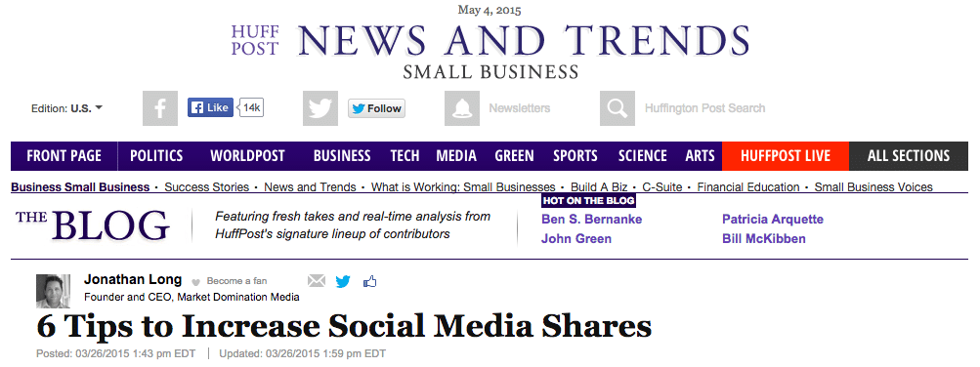Open the TECH navigation tab
980x367 pixels.
click(405, 156)
